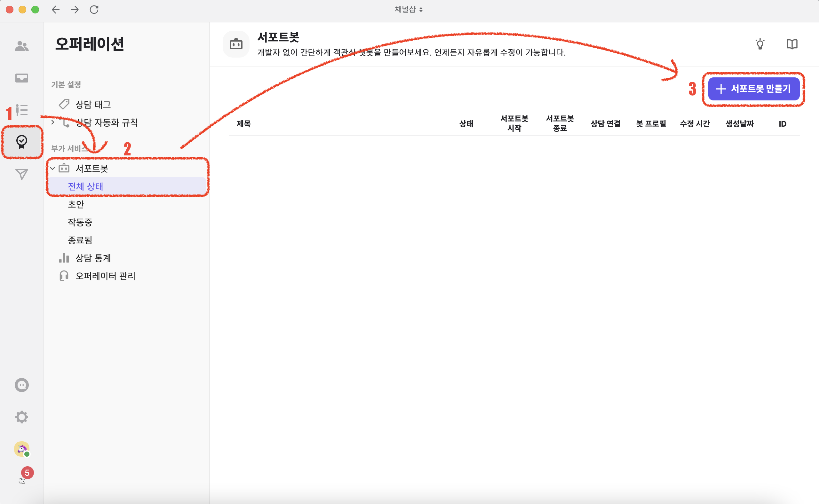
Task: Click the 서포트봇 만들기 button
Action: (x=754, y=89)
